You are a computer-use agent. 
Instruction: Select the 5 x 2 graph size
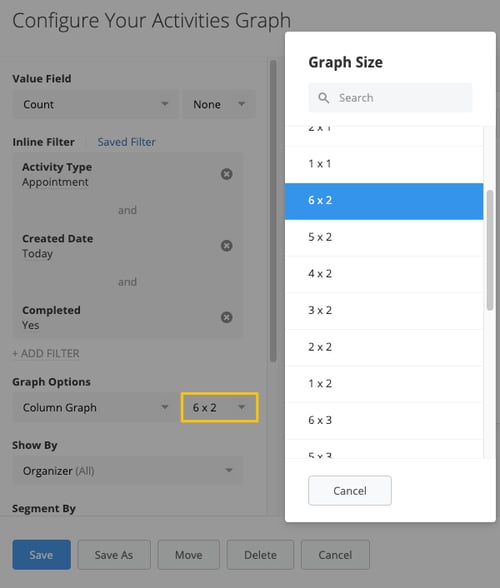coord(384,237)
